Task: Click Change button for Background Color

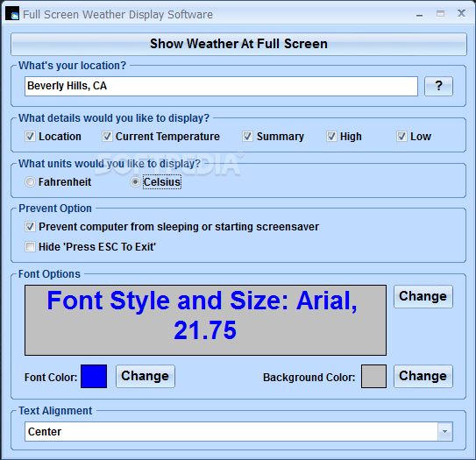Action: 423,376
